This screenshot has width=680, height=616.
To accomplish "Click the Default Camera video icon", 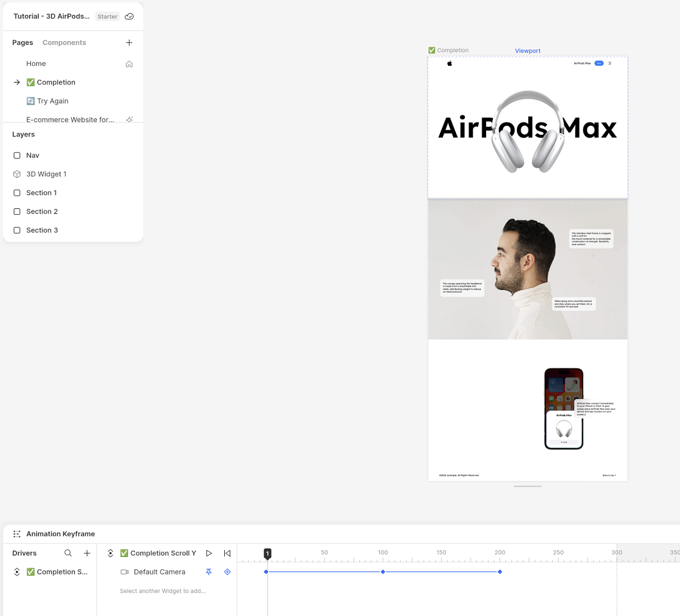I will (125, 572).
